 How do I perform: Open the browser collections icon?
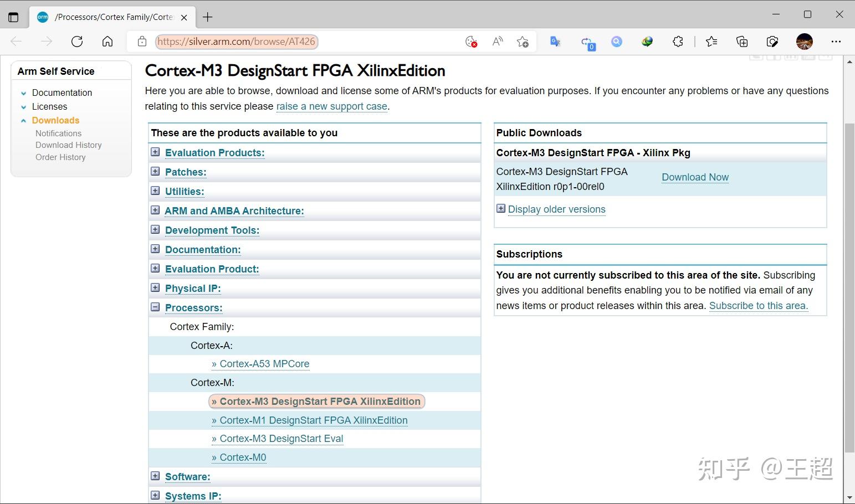(x=741, y=42)
